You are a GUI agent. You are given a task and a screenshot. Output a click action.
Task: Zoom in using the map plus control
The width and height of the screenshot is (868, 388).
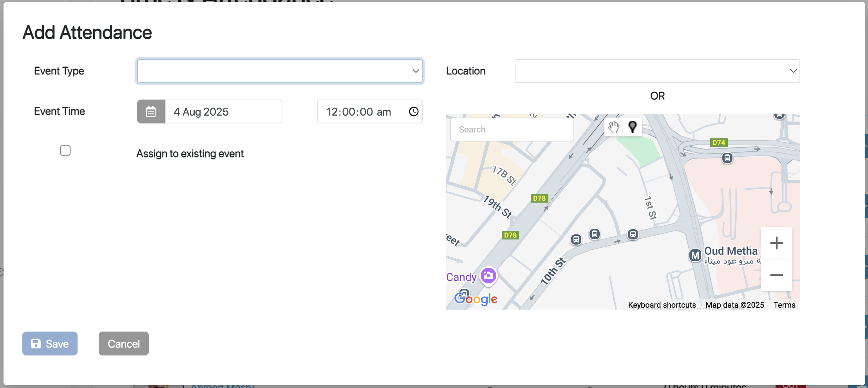pyautogui.click(x=777, y=243)
